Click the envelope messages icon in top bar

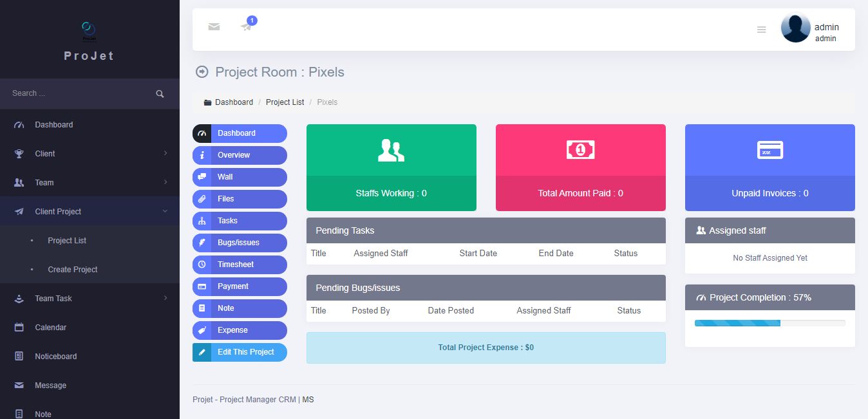[214, 26]
